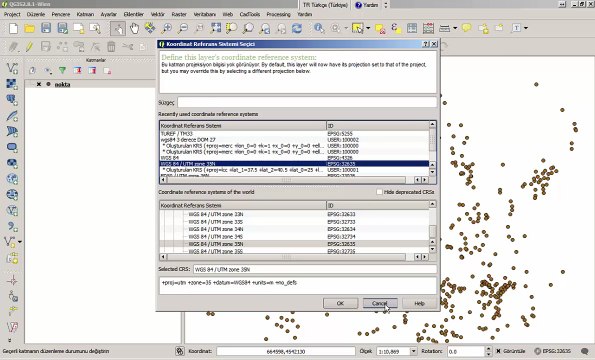Toggle the Hide deprecated CRSs checkbox
This screenshot has height=360, width=595.
coord(379,192)
